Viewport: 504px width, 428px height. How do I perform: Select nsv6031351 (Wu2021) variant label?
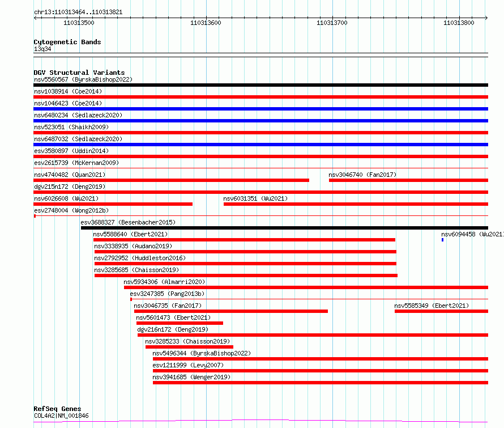[x=255, y=198]
